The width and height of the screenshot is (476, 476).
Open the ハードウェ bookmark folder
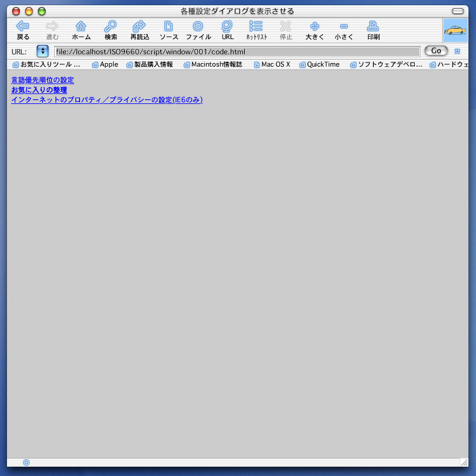coord(449,65)
